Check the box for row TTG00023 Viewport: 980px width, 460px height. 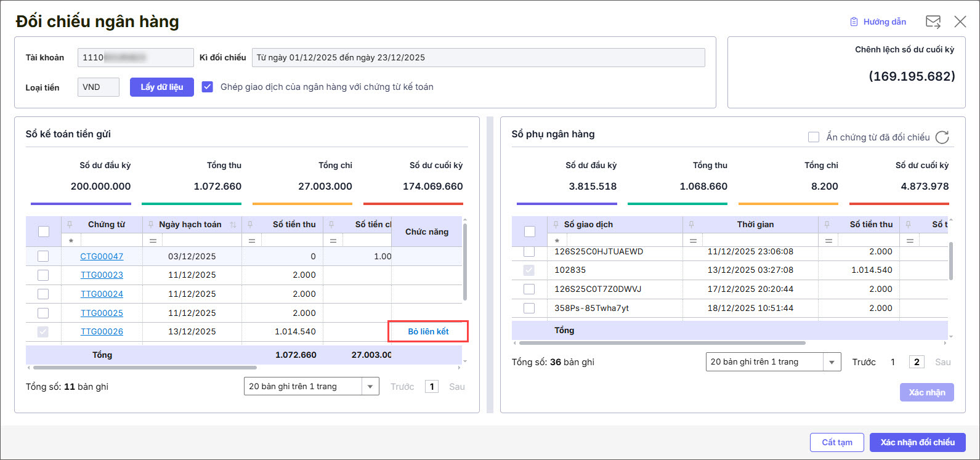[x=43, y=275]
